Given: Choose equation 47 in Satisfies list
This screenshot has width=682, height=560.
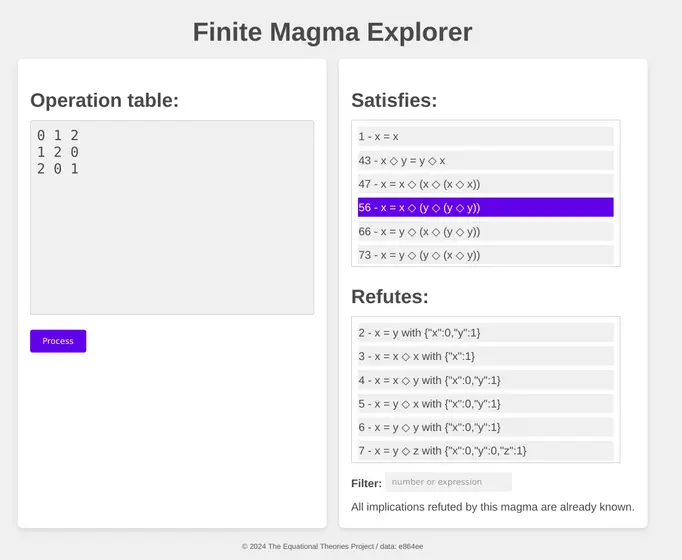Looking at the screenshot, I should (485, 184).
